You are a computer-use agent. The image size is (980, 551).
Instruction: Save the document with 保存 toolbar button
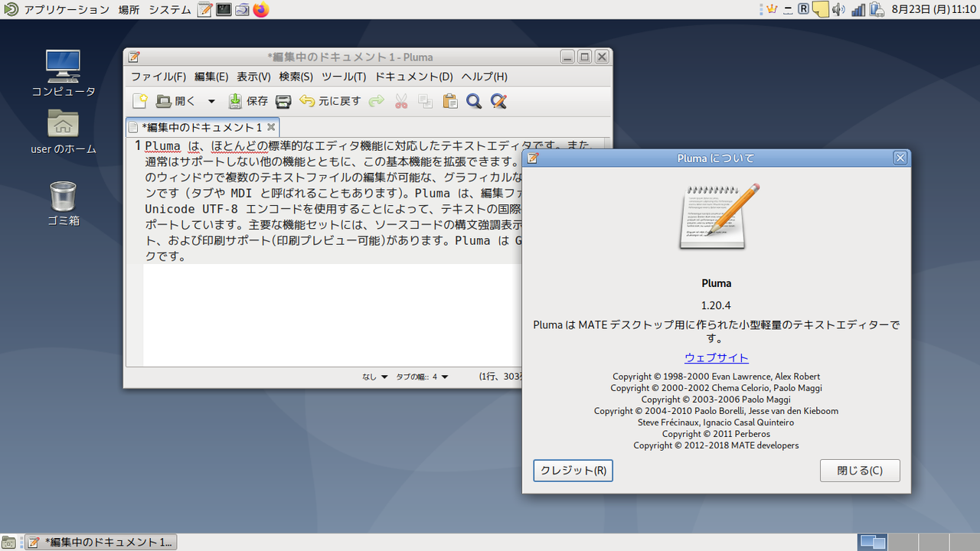(x=247, y=101)
